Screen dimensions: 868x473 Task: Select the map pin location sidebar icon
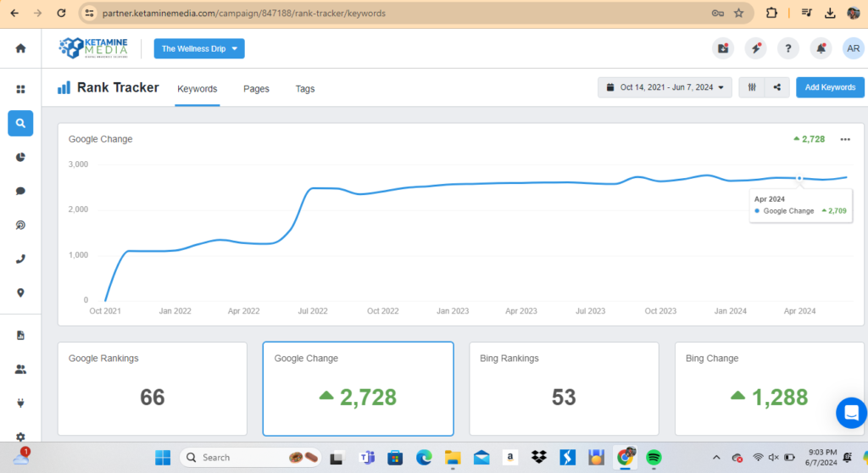(20, 292)
